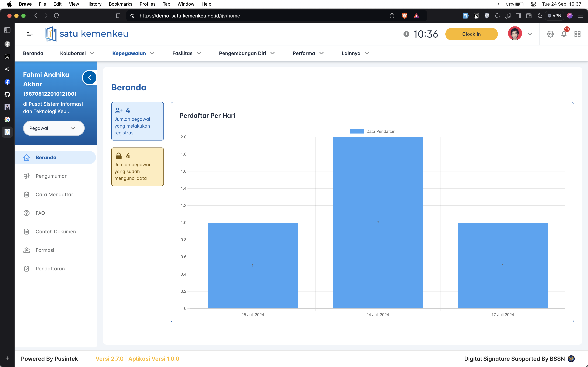Open GitHub in the browser sidebar
The image size is (588, 367).
7,94
